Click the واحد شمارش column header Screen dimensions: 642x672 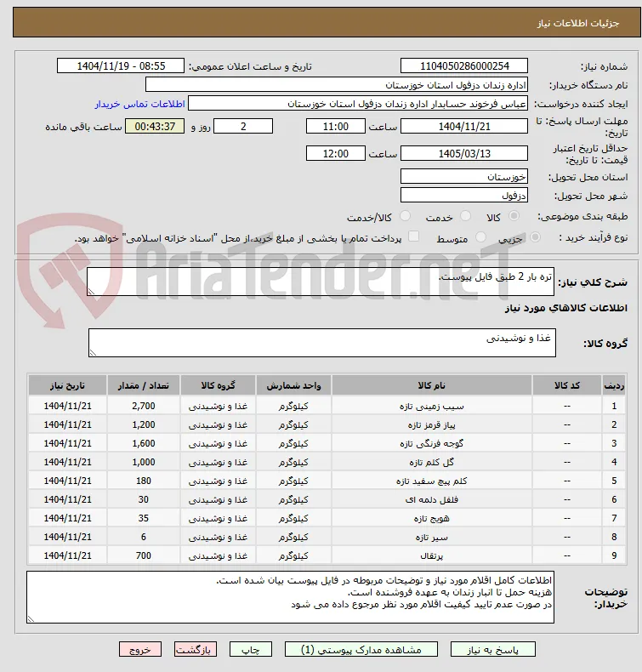(x=293, y=385)
